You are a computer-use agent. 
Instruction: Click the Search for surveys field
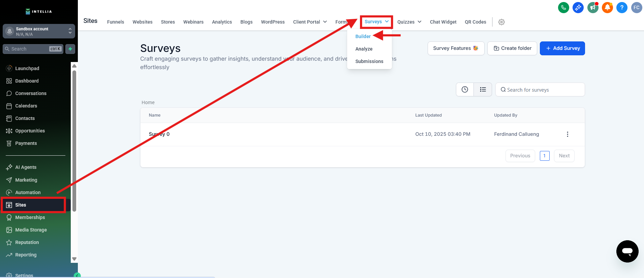tap(543, 90)
